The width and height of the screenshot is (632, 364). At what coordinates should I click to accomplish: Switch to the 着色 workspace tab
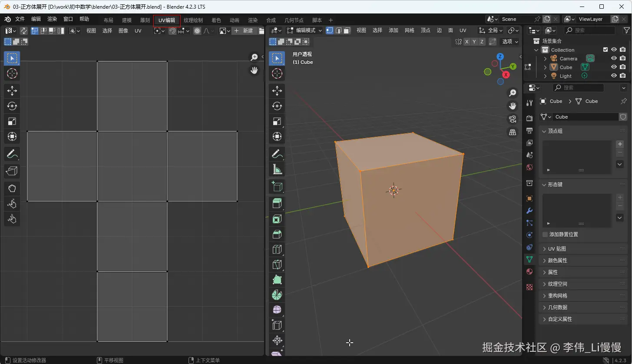pyautogui.click(x=216, y=20)
